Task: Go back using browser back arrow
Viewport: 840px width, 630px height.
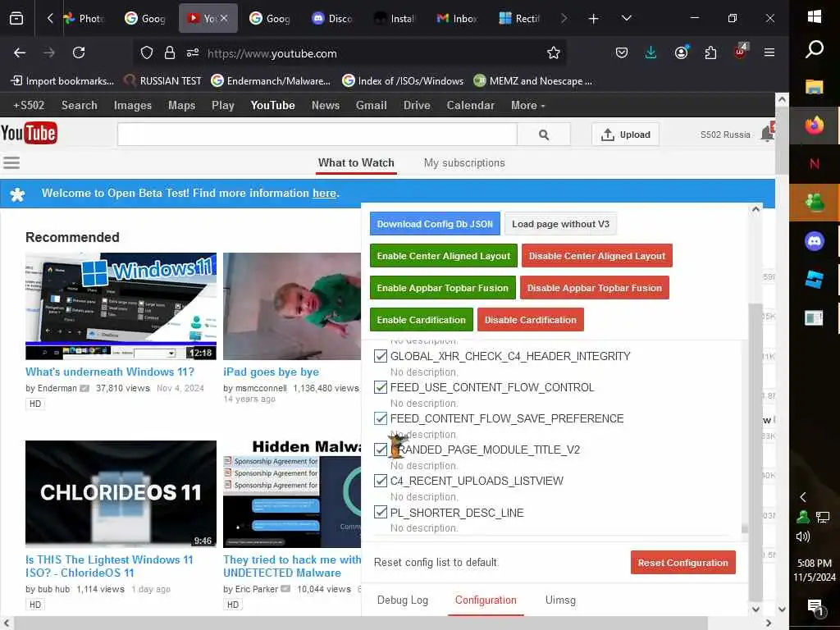Action: click(20, 52)
